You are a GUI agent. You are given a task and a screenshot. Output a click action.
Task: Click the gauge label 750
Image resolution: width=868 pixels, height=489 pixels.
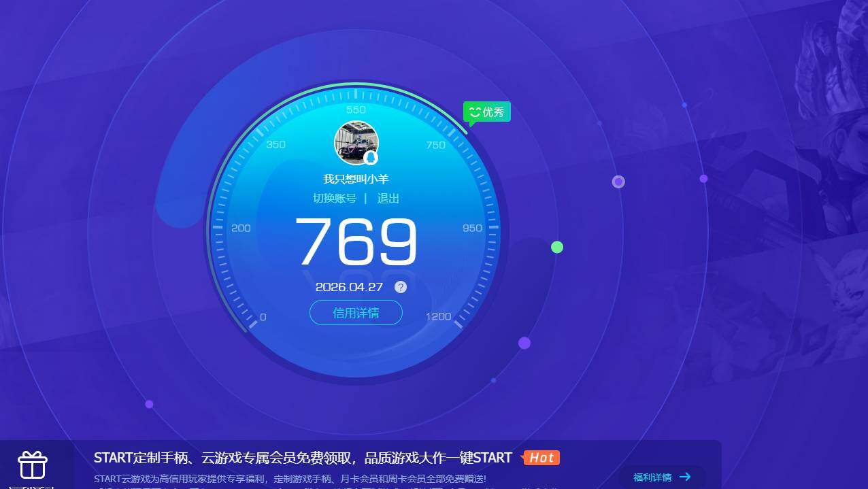point(435,145)
